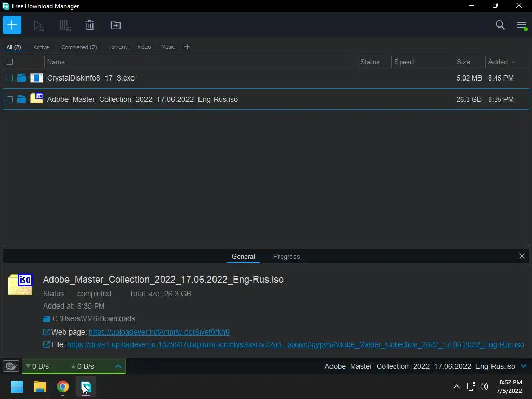This screenshot has width=532, height=399.
Task: Click the 8:35 PM added time cell
Action: (501, 99)
